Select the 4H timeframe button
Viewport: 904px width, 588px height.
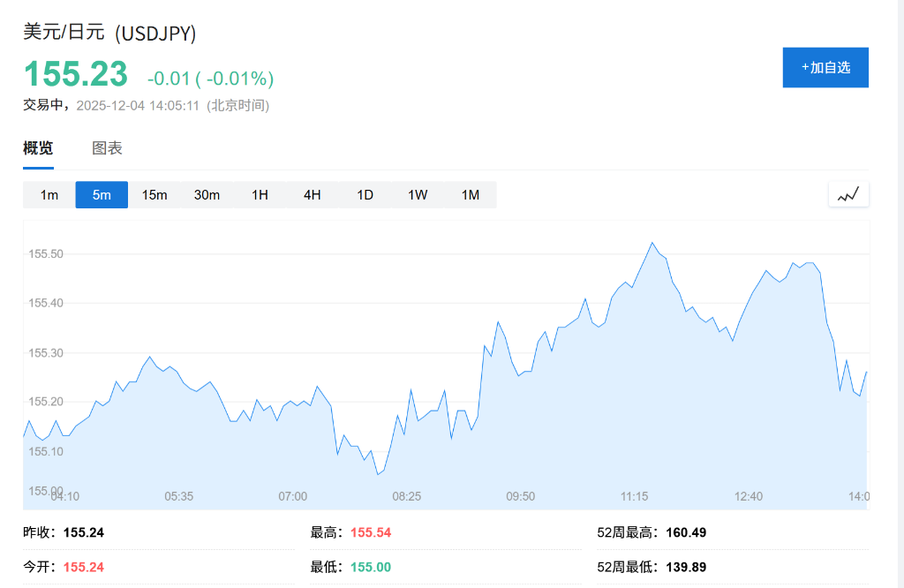(312, 195)
